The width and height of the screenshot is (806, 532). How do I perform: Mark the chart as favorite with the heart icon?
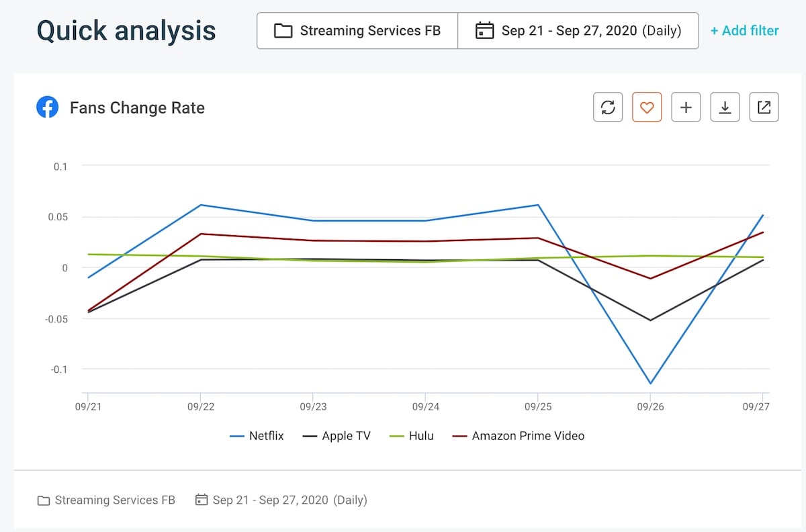(x=647, y=107)
